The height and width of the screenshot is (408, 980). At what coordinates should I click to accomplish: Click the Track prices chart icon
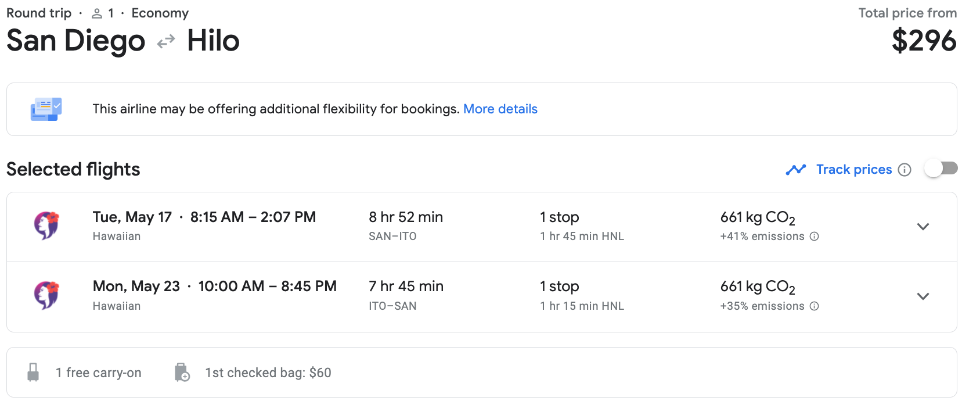(796, 170)
